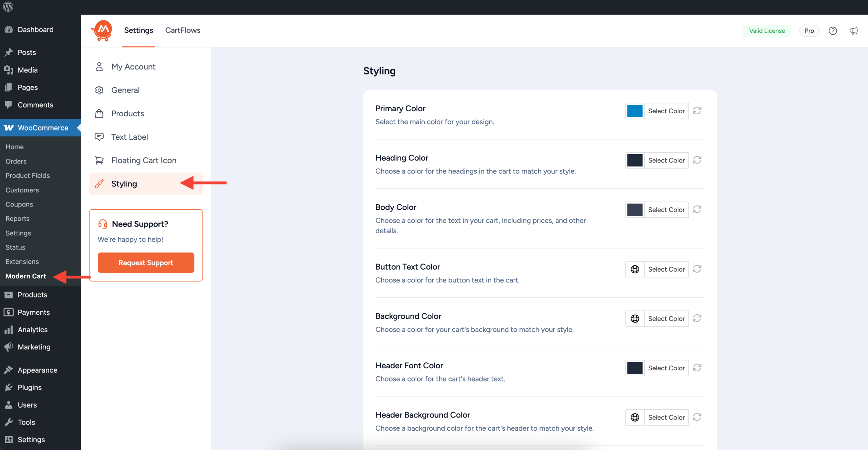Open the announcements megaphone icon
The height and width of the screenshot is (450, 868).
pos(853,31)
